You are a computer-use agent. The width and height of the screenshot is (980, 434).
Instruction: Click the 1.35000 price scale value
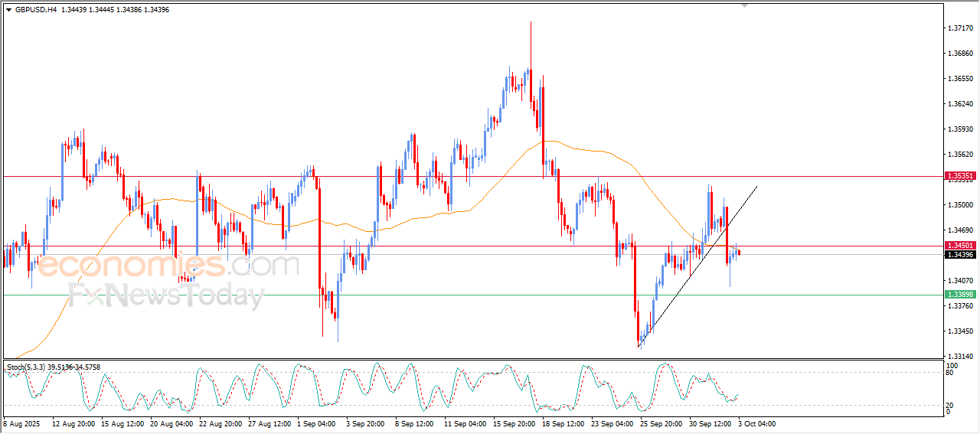[x=960, y=205]
